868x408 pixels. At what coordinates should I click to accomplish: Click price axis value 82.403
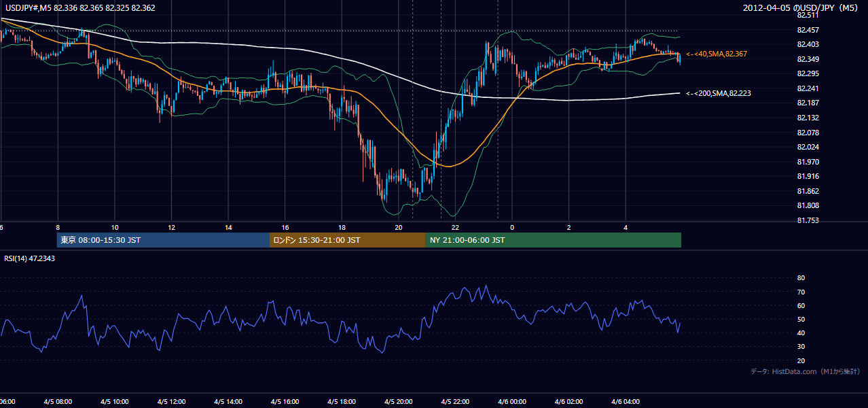[x=808, y=44]
